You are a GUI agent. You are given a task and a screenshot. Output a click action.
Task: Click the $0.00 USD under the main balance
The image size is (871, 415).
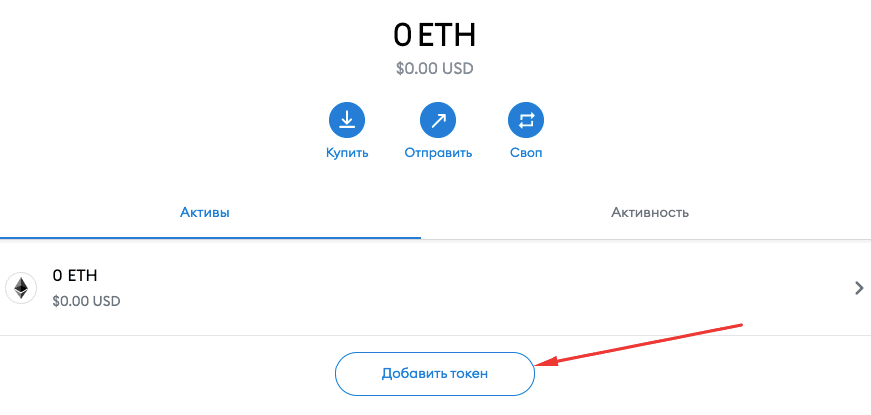pyautogui.click(x=434, y=69)
